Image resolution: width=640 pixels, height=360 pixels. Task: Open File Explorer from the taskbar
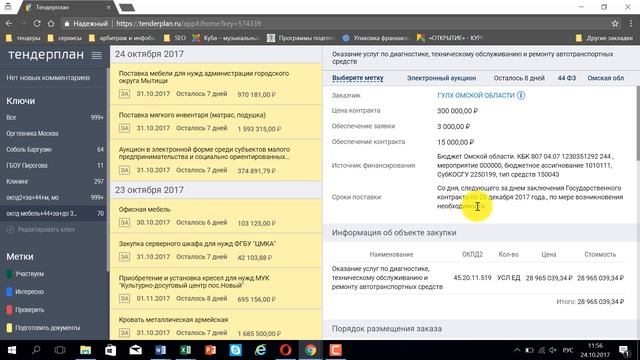click(x=85, y=350)
